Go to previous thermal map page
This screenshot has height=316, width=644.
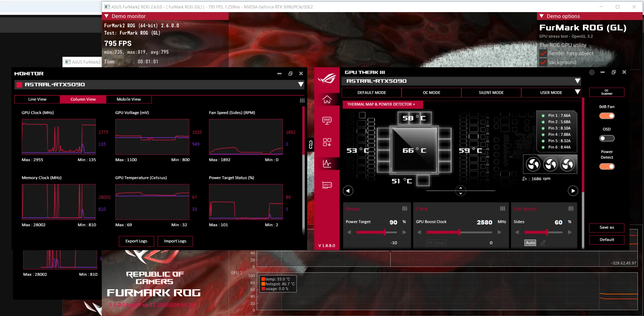pos(348,191)
